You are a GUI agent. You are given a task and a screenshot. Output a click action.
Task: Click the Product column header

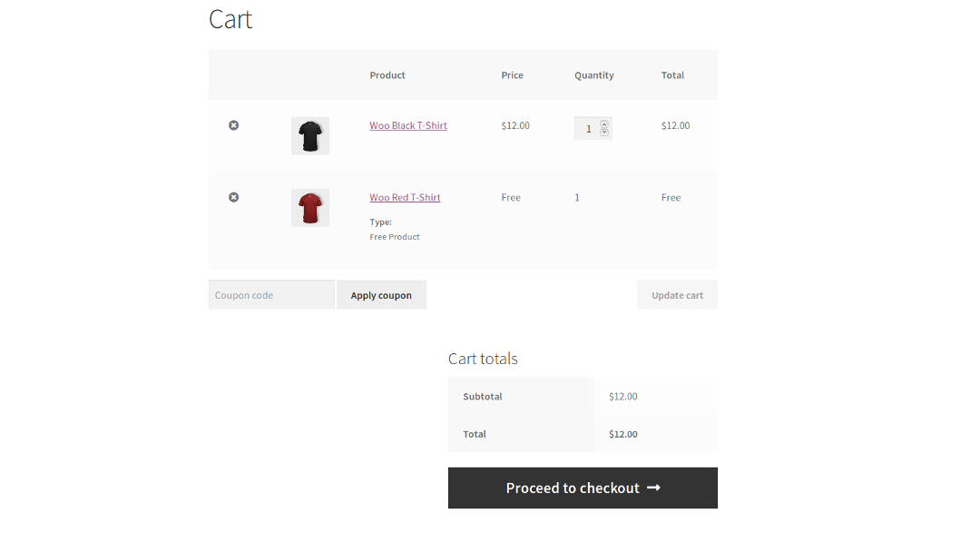[x=387, y=75]
